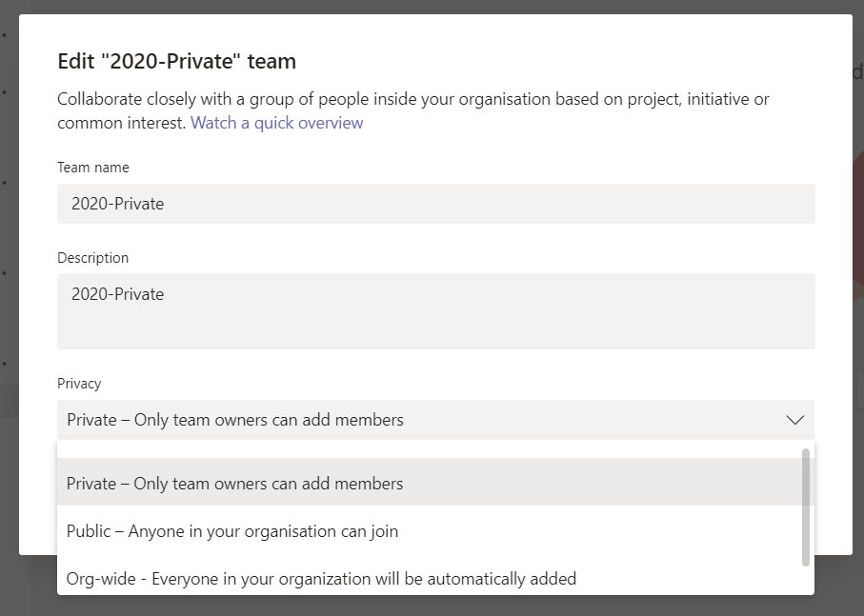Image resolution: width=864 pixels, height=616 pixels.
Task: Open the Privacy dropdown chevron arrow
Action: 794,420
